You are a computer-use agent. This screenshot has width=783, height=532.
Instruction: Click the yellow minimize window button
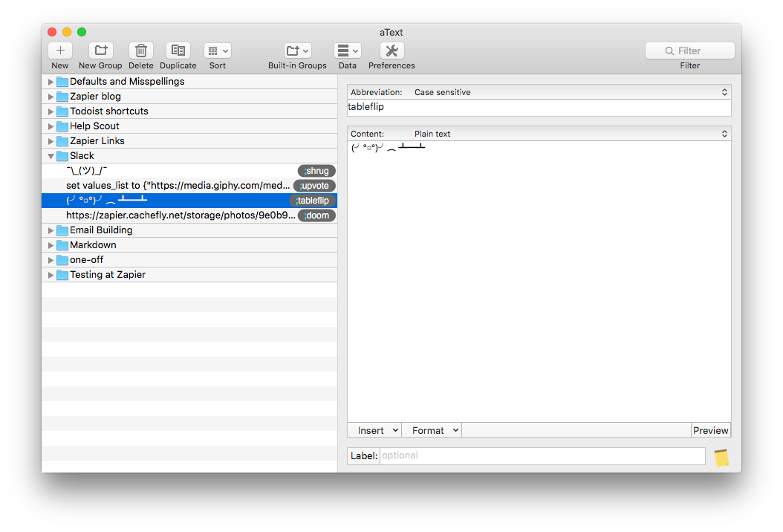click(67, 32)
